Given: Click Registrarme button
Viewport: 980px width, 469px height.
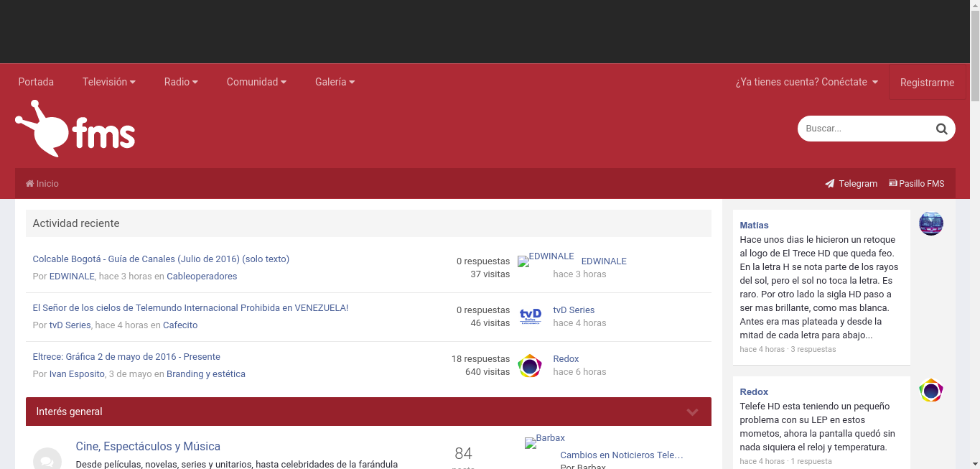Looking at the screenshot, I should 927,83.
